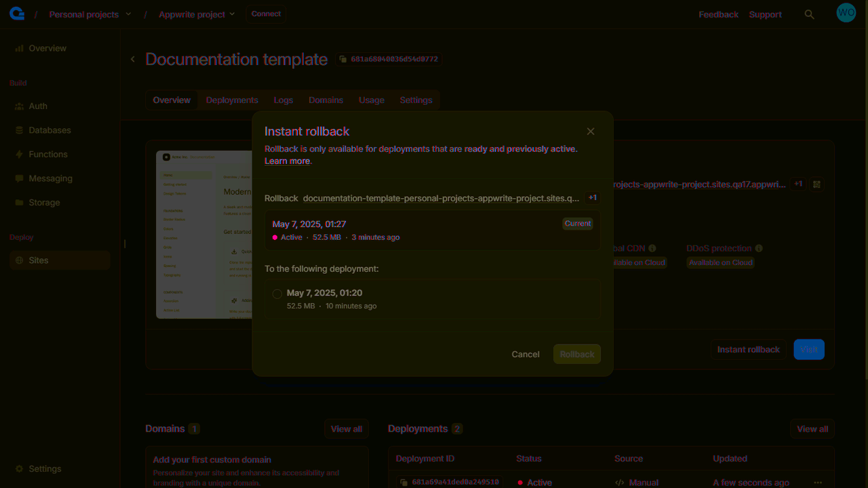This screenshot has height=488, width=868.
Task: Open search with the magnifier icon
Action: click(809, 14)
